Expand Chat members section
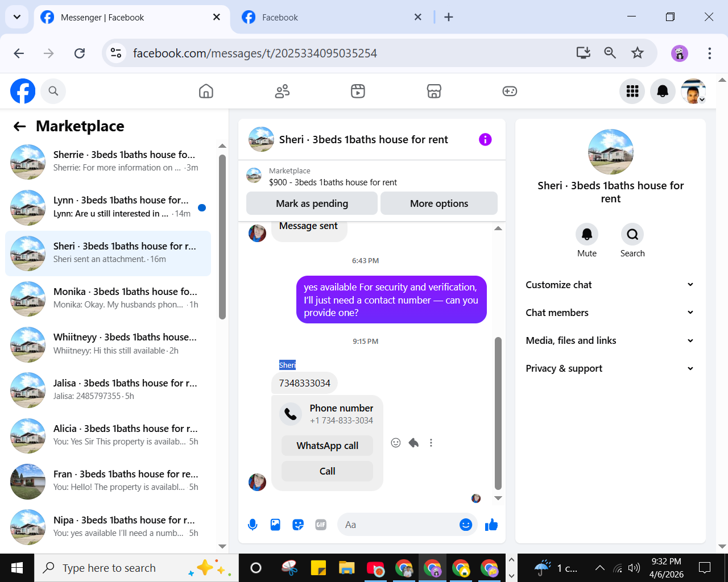The image size is (728, 582). 610,313
